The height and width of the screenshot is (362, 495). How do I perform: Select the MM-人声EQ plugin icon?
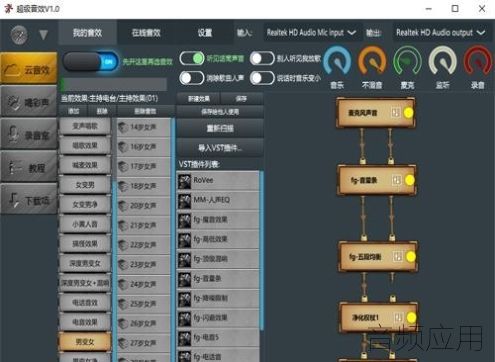coord(184,201)
